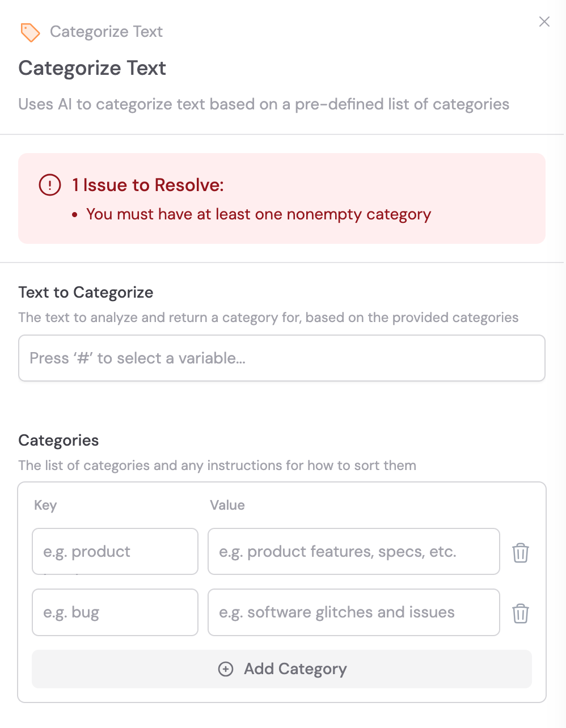The width and height of the screenshot is (566, 728).
Task: Click the Key field with placeholder e.g. product
Action: (x=115, y=551)
